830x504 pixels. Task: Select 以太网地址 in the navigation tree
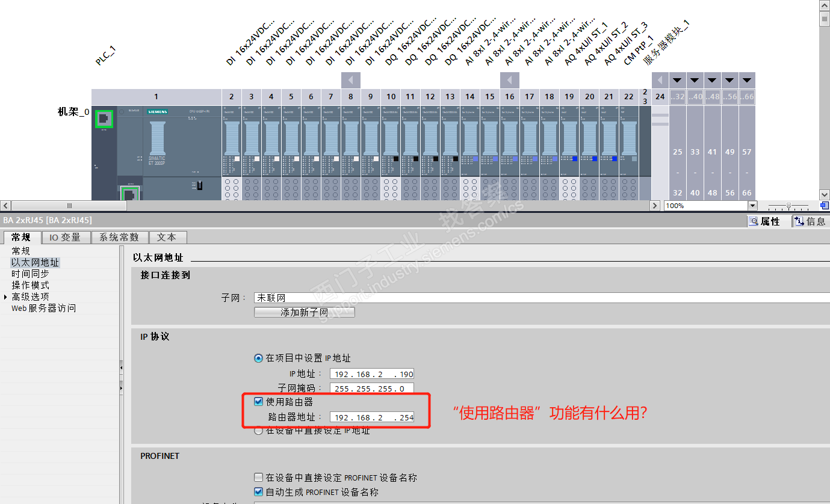click(36, 263)
